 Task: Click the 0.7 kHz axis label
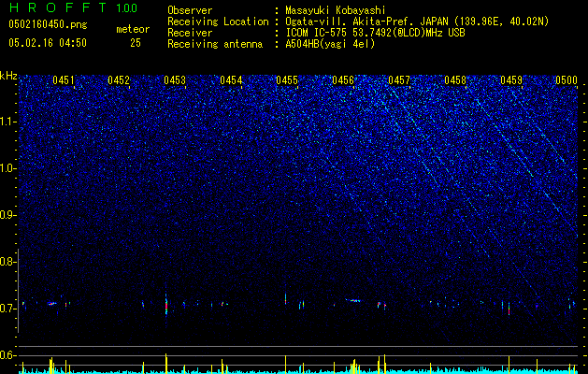[7, 309]
